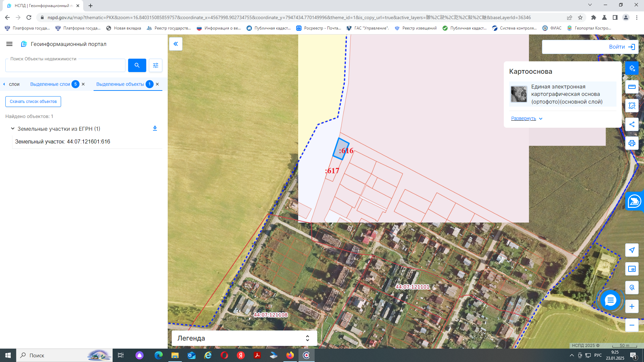Zoom in with the plus button
Image resolution: width=644 pixels, height=362 pixels.
[x=632, y=306]
